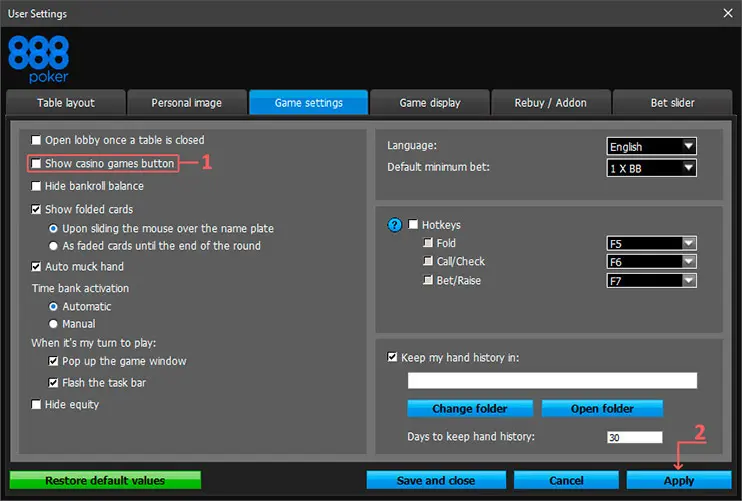Close the User Settings window
This screenshot has width=742, height=501.
pos(728,13)
